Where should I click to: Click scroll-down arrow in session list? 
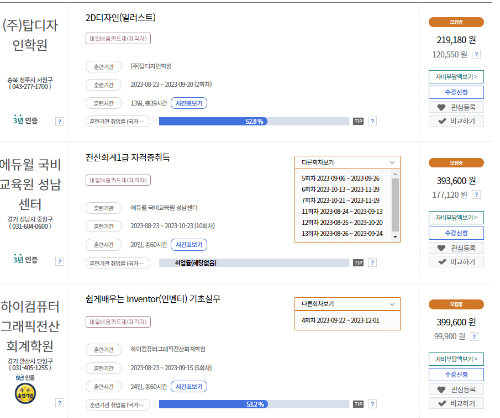click(x=395, y=237)
